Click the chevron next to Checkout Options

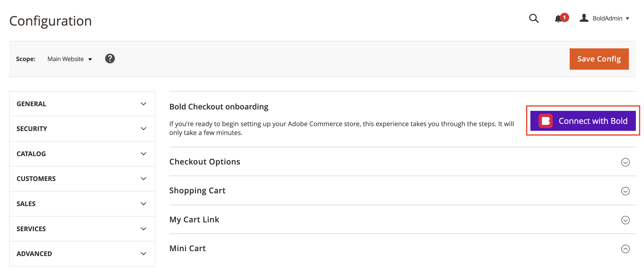(x=626, y=162)
